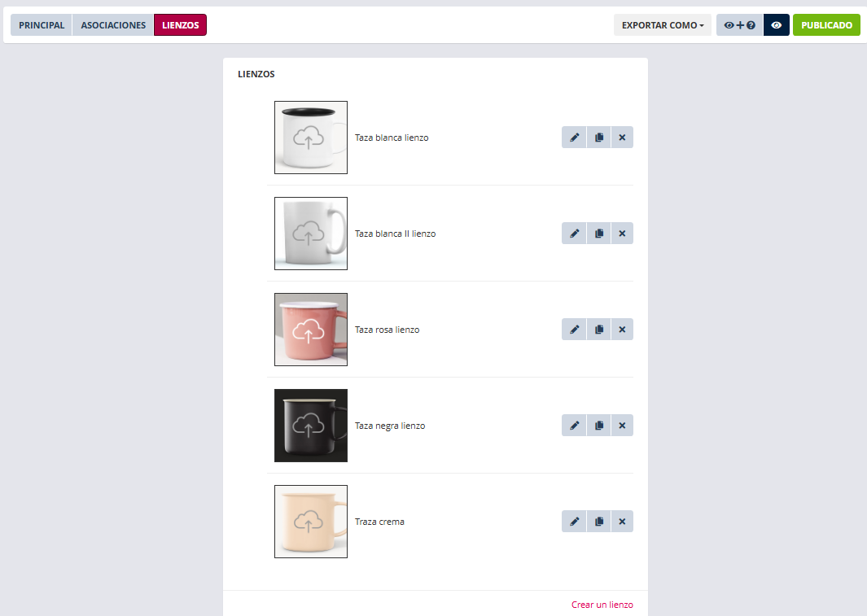Edit the Traza crema canvas
Image resolution: width=867 pixels, height=616 pixels.
[574, 522]
